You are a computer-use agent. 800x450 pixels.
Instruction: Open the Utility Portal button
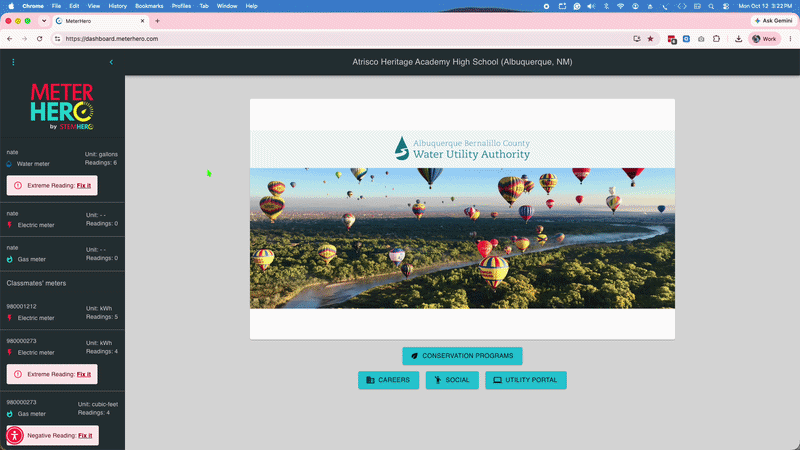(x=526, y=380)
